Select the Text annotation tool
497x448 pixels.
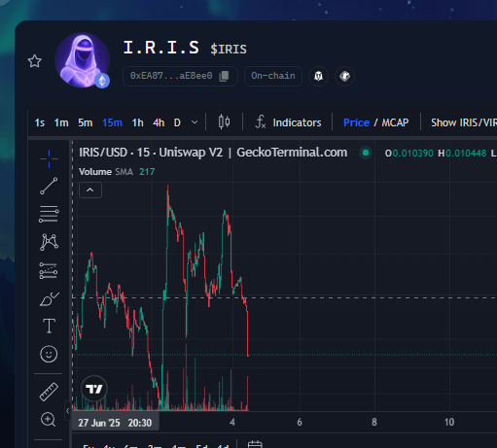click(49, 326)
